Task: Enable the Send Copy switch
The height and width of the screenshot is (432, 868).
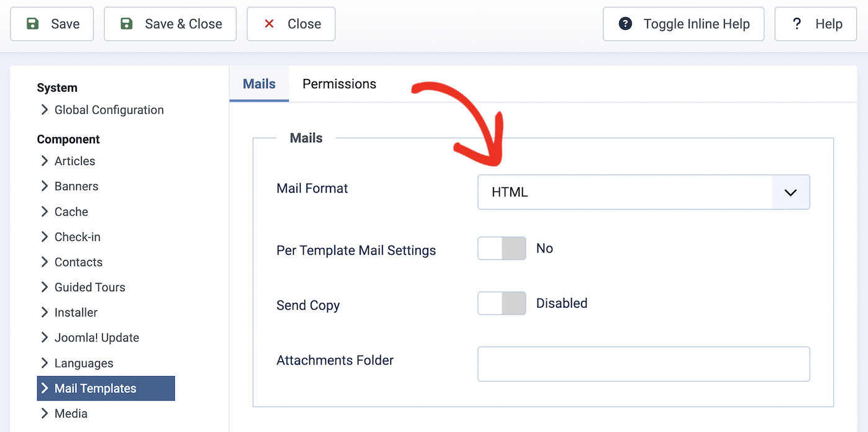Action: pos(502,303)
